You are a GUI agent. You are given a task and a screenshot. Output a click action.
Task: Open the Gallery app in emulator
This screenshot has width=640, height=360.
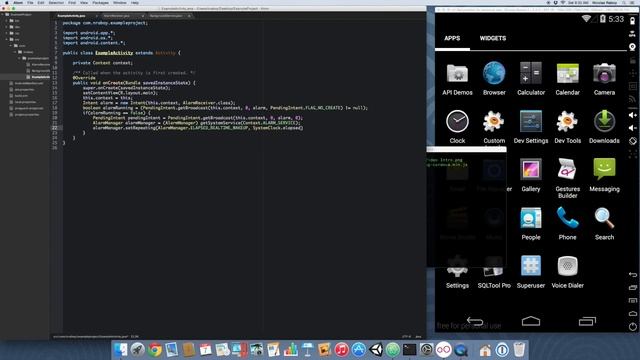pos(531,175)
